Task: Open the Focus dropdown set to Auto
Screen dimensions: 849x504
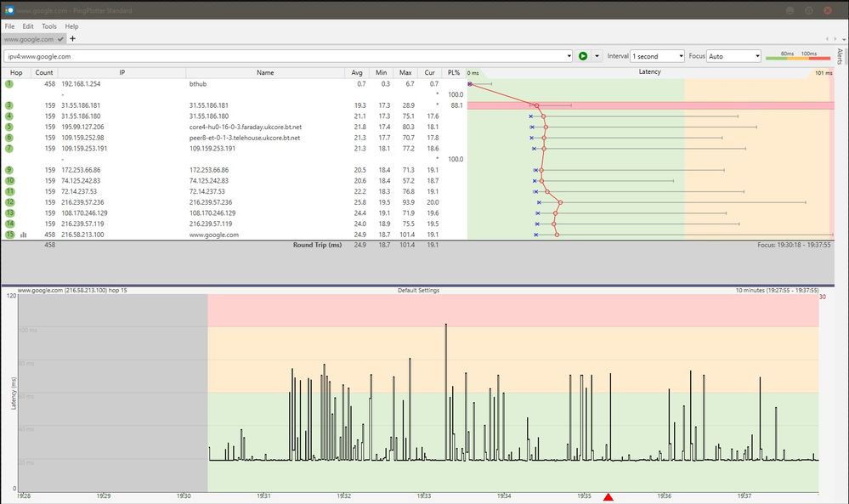Action: tap(733, 56)
